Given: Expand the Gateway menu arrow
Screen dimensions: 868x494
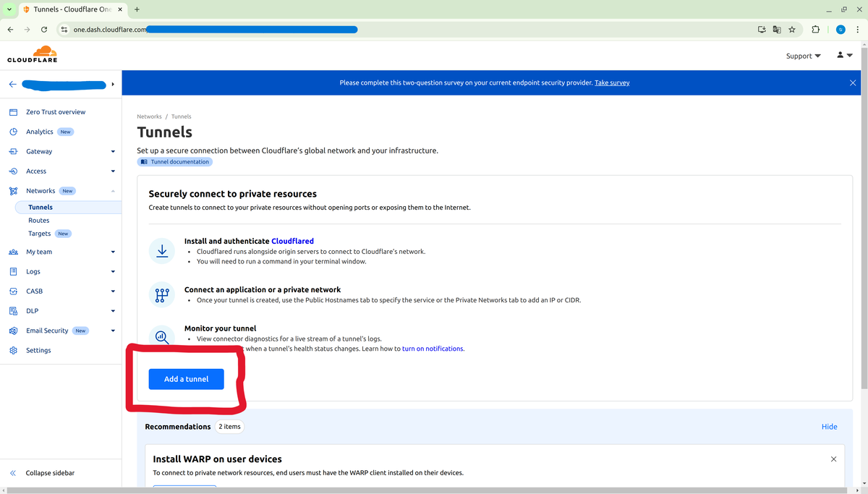Looking at the screenshot, I should [113, 152].
